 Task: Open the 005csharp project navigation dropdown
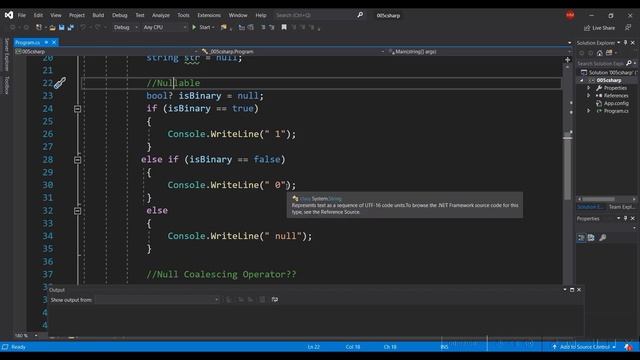click(x=106, y=51)
